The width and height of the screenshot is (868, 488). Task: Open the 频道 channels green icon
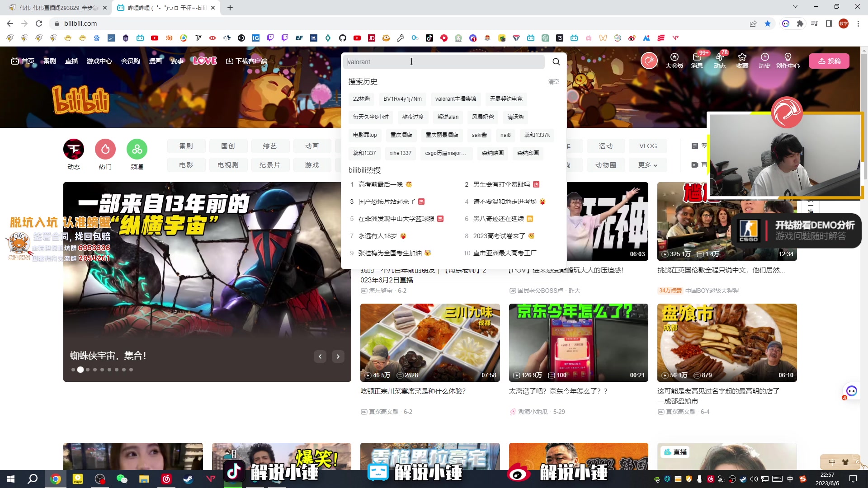(x=137, y=149)
